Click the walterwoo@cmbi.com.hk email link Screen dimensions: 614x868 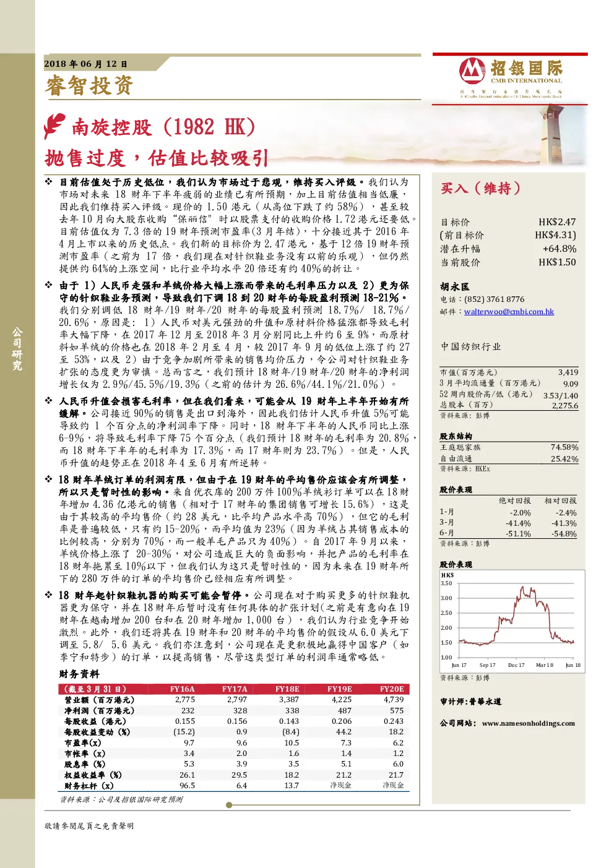click(x=509, y=312)
